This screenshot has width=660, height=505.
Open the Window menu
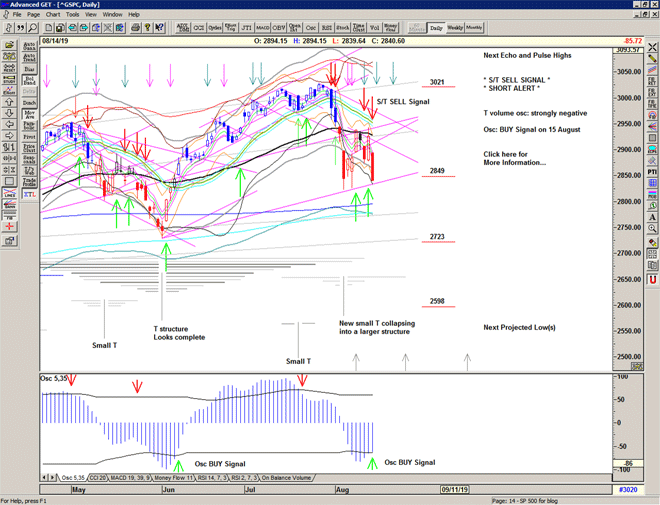tap(112, 15)
